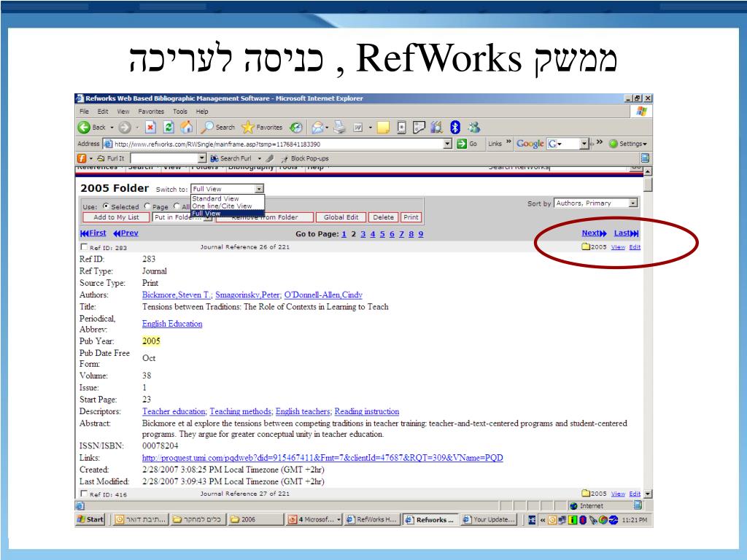The image size is (747, 560).
Task: Open the Favorites menu in menu bar
Action: [151, 112]
